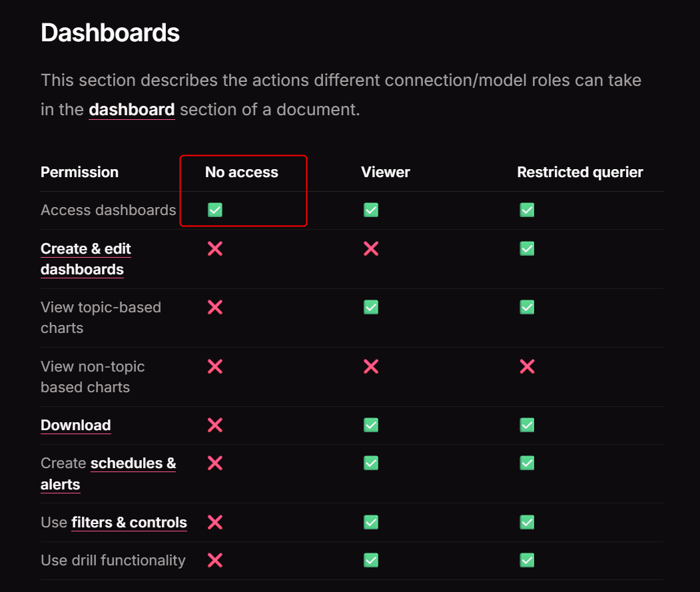Click Viewer red cross for Create & edit dashboards
The width and height of the screenshot is (700, 592).
tap(371, 248)
